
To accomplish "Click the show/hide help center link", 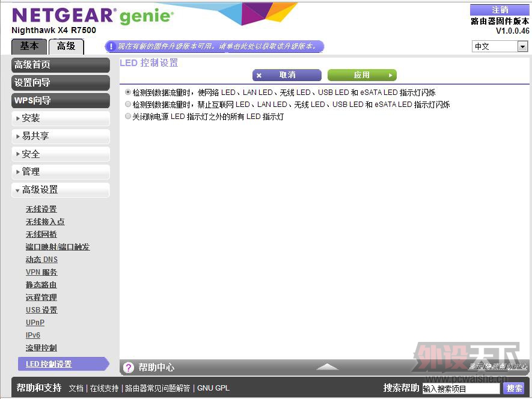I will [x=498, y=367].
